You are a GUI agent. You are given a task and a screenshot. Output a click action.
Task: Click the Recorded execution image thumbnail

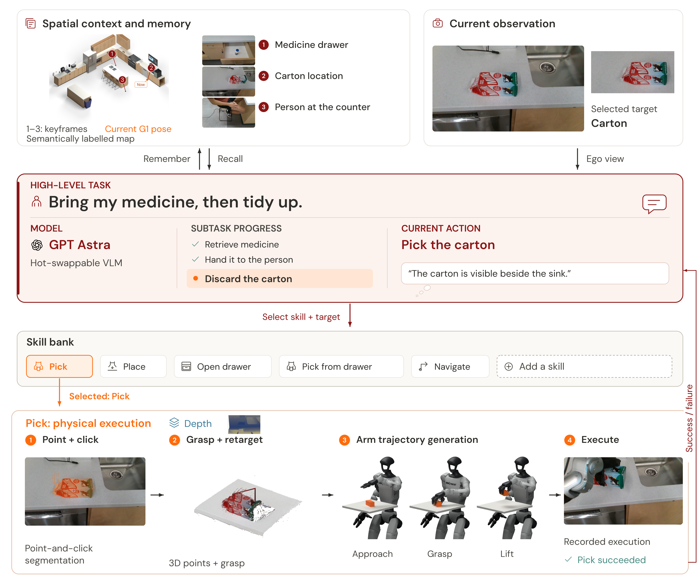(623, 491)
